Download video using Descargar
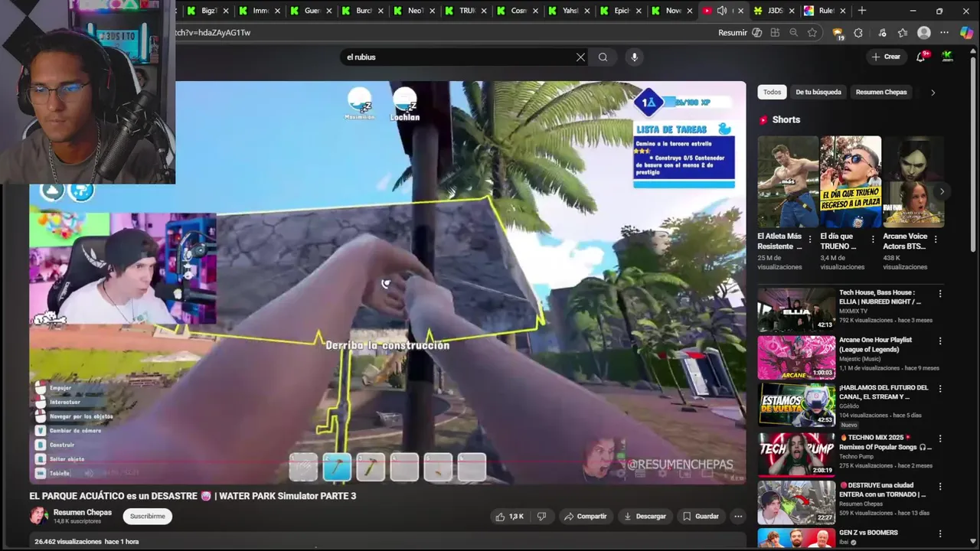The width and height of the screenshot is (980, 551). (645, 517)
